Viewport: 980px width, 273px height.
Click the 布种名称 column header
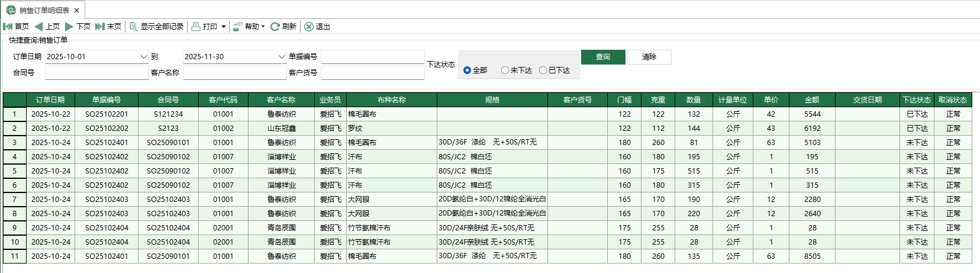(x=392, y=100)
